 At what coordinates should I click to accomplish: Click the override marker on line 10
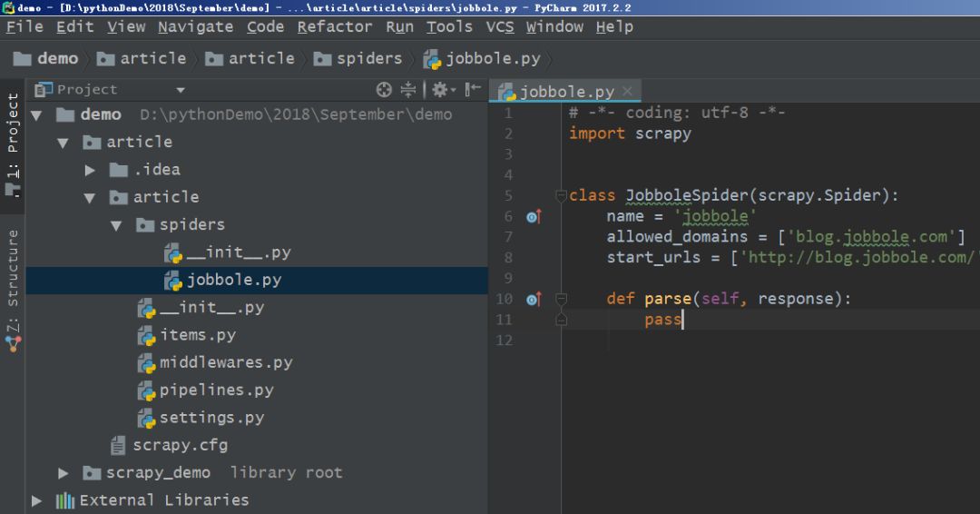coord(534,299)
